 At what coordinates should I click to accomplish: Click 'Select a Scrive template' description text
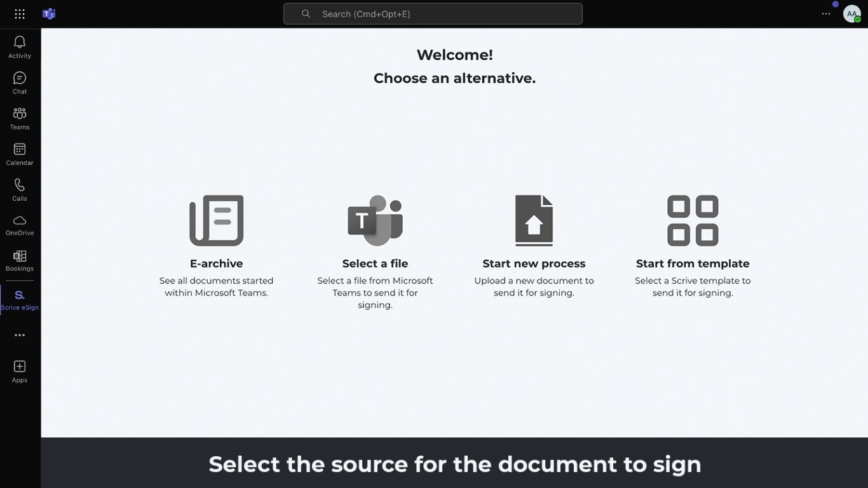(x=693, y=287)
